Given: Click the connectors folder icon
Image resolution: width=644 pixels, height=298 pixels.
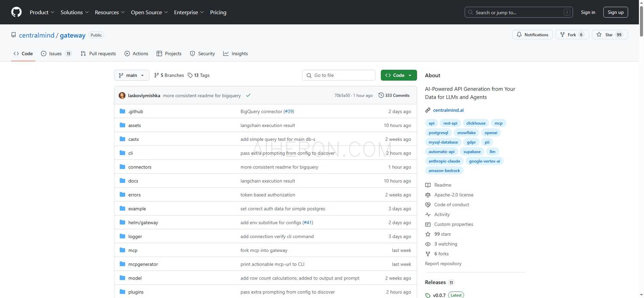Looking at the screenshot, I should pos(122,167).
